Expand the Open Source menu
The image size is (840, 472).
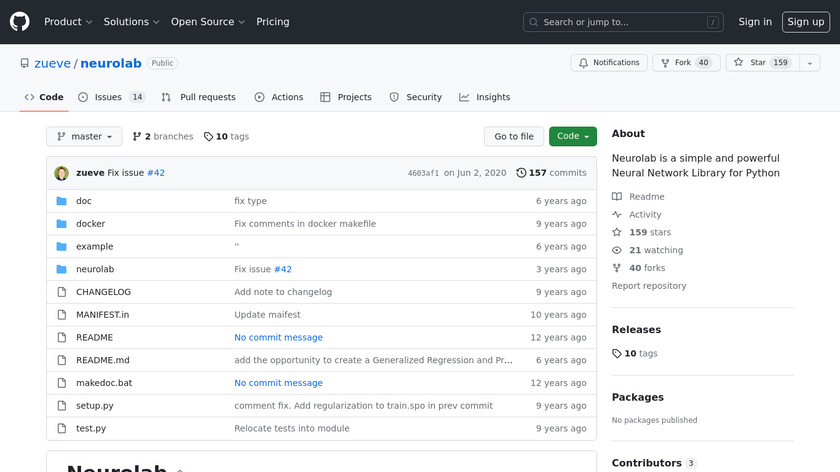click(208, 22)
